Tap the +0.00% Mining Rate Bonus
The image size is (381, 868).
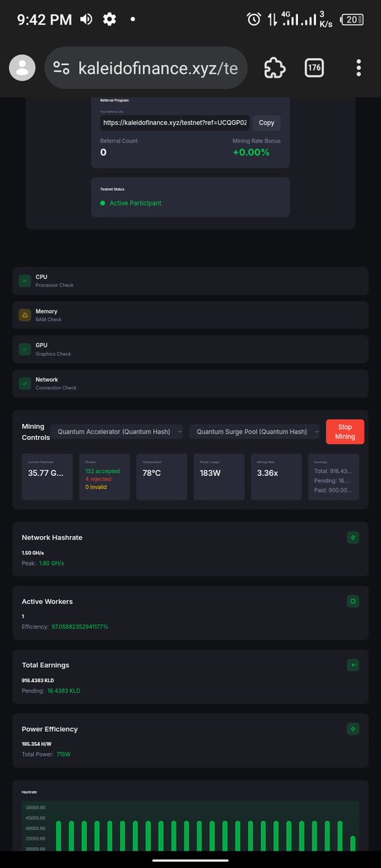click(x=251, y=152)
